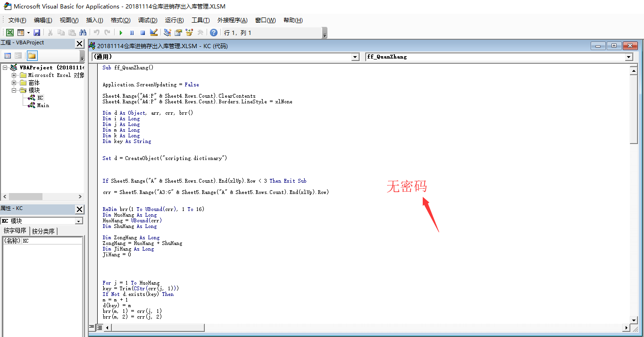Viewport: 644px width, 337px height.
Task: Click the code window horizontal scrollbar thumb
Action: coord(158,328)
